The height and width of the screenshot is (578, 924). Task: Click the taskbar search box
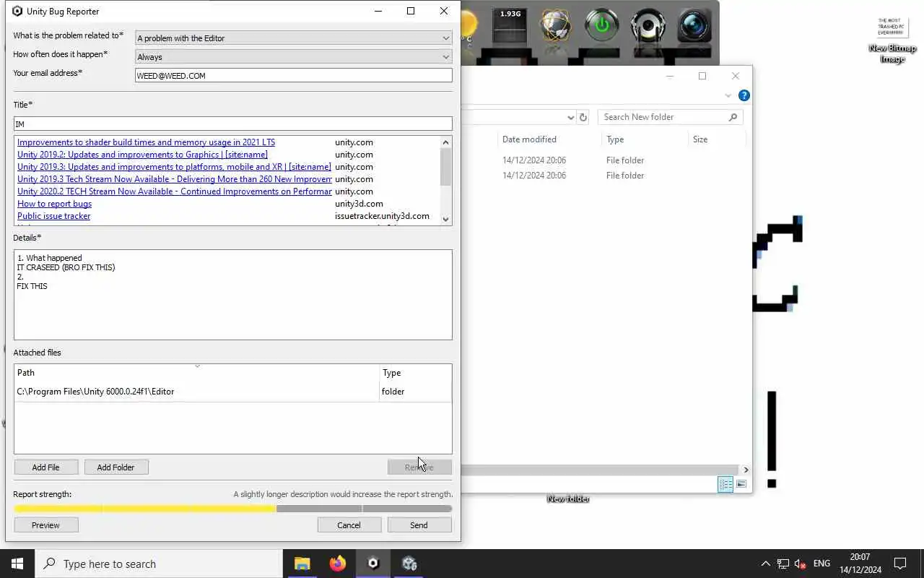coord(159,564)
